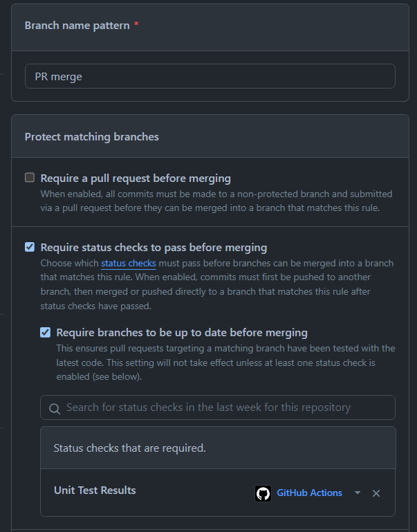Click the Branch name pattern text field

click(x=210, y=76)
